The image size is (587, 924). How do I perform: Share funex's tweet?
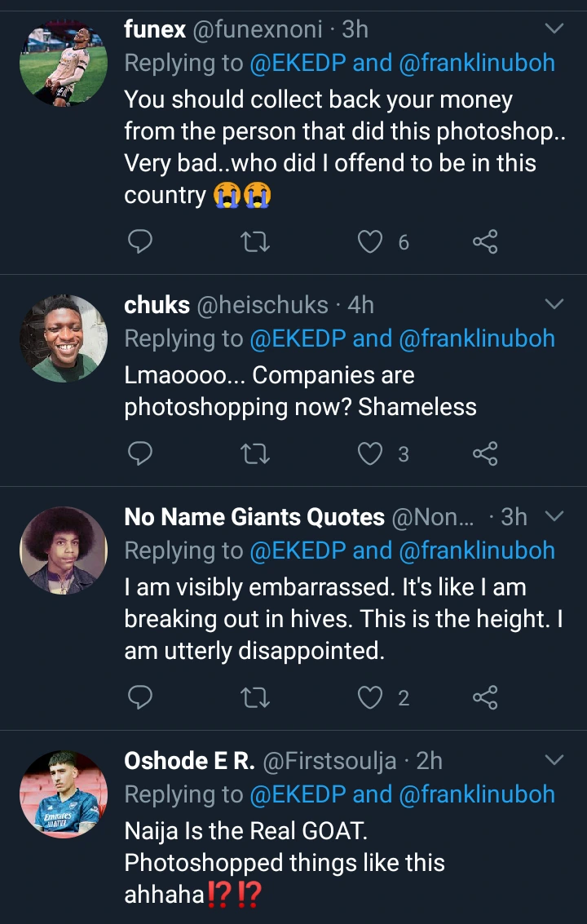(485, 241)
